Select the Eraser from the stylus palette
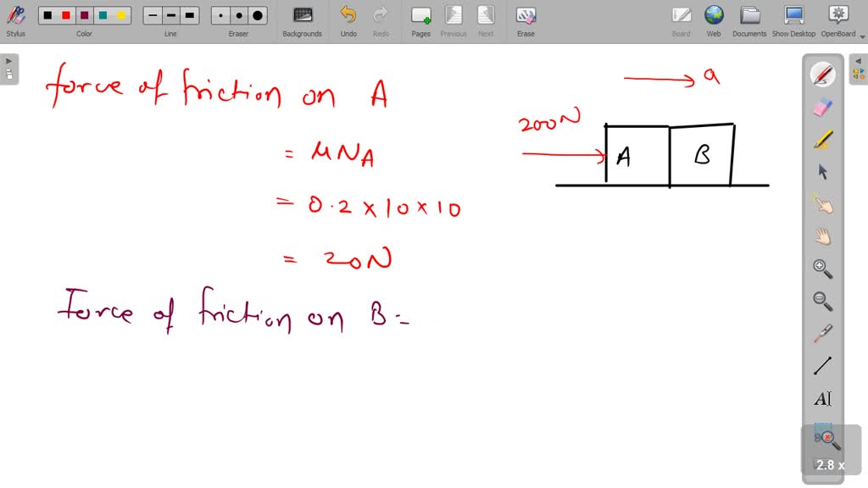The image size is (868, 488). (x=822, y=106)
